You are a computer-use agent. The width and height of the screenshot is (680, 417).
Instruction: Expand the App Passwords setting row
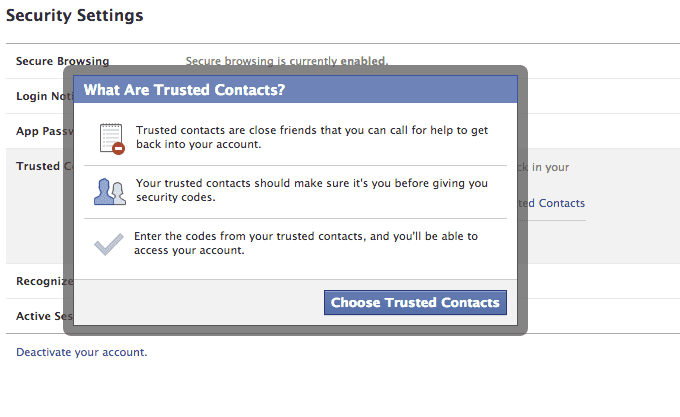[x=343, y=131]
